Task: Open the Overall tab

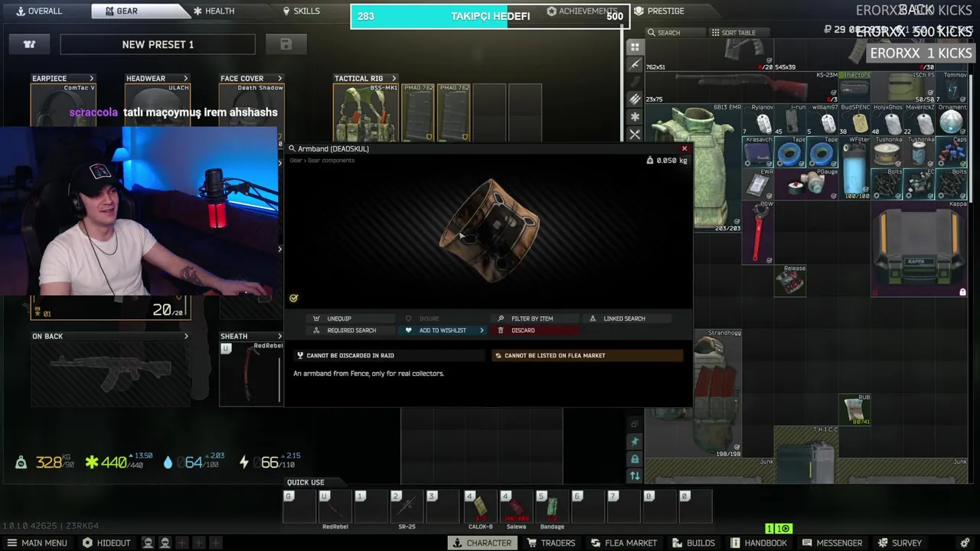Action: [x=38, y=11]
